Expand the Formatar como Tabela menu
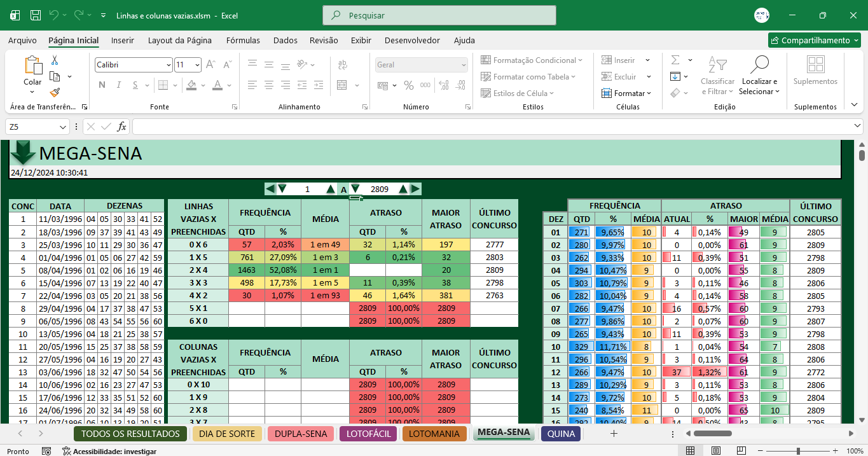 [x=528, y=77]
